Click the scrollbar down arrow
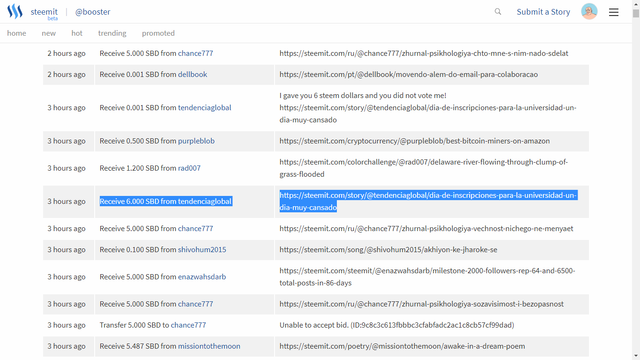 [636, 356]
